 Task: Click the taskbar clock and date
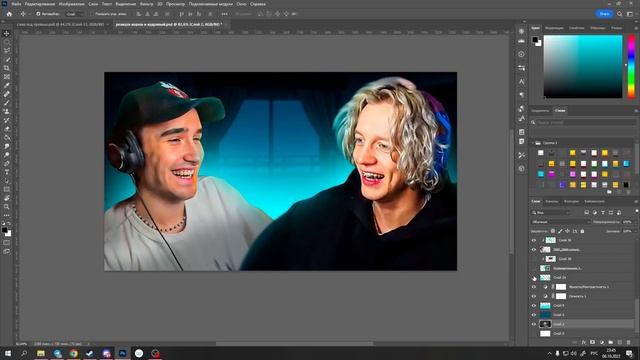611,353
